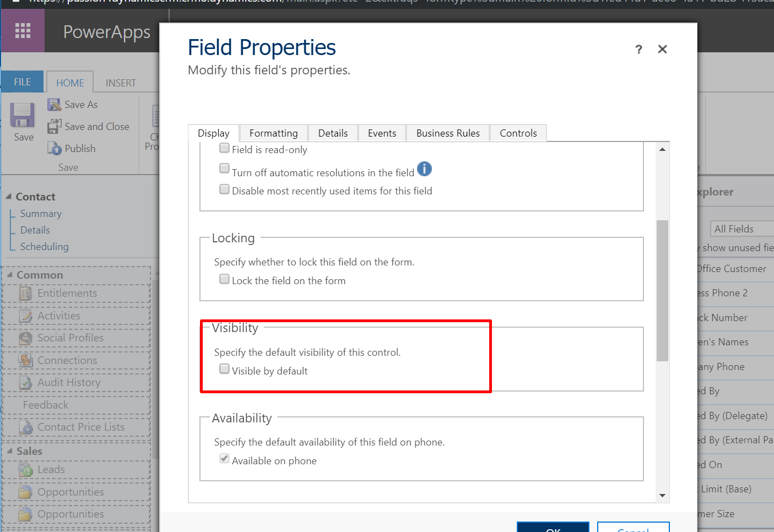Switch to the Formatting tab

pos(273,133)
